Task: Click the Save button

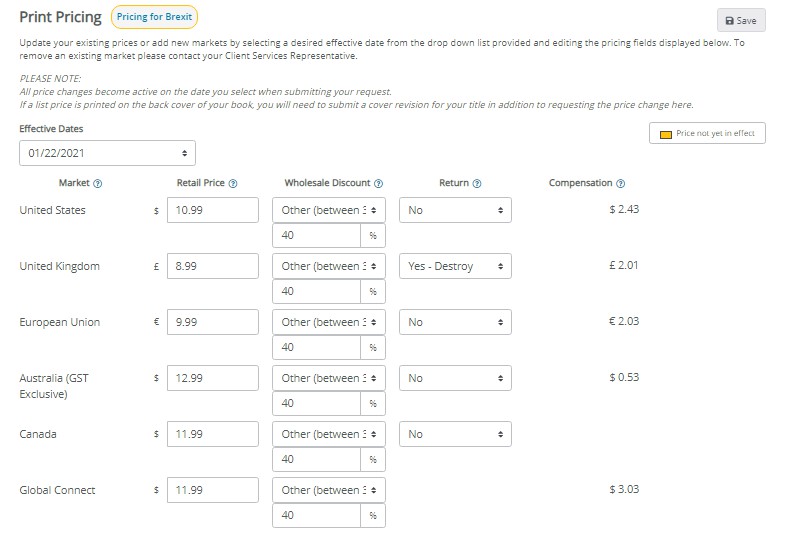Action: tap(740, 20)
